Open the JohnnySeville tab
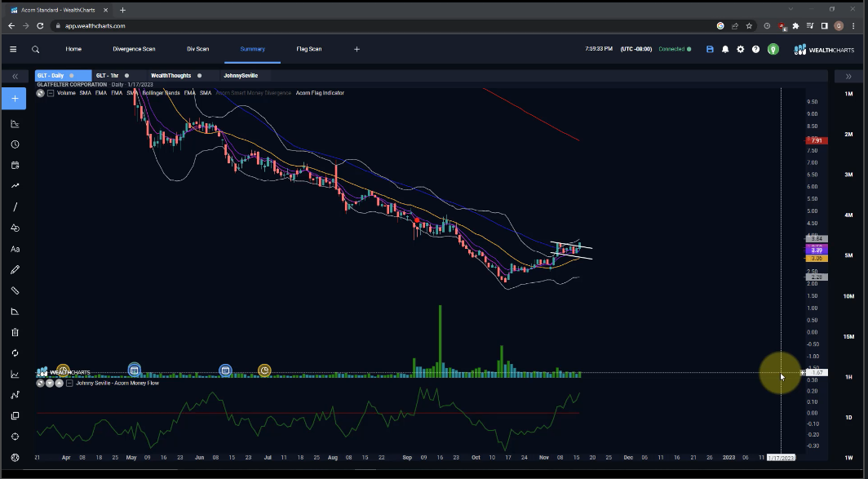 [x=241, y=76]
